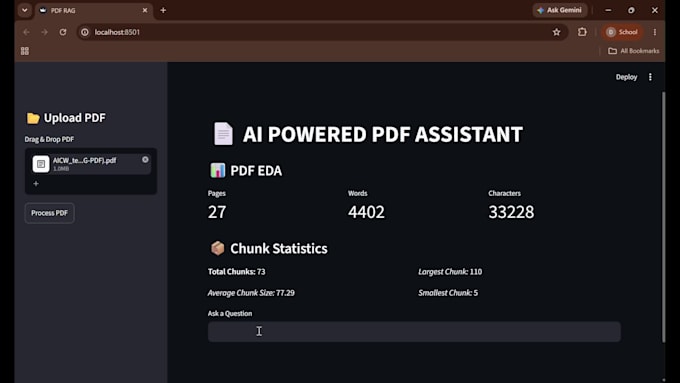Click the Process PDF button

point(49,213)
